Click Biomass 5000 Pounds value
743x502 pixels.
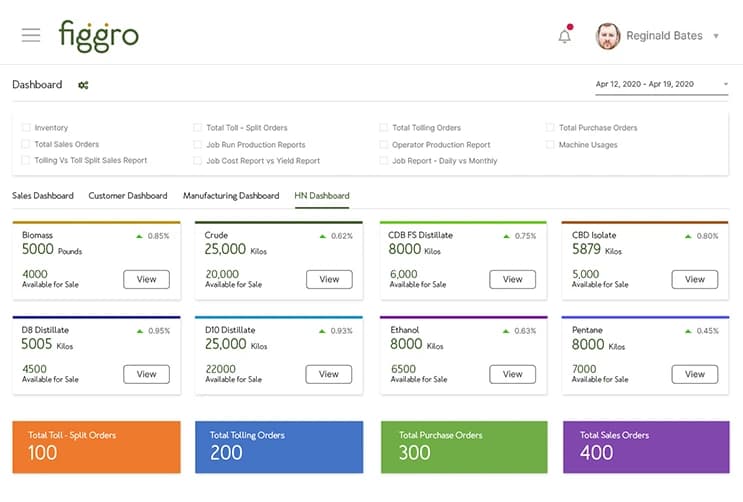pyautogui.click(x=52, y=249)
